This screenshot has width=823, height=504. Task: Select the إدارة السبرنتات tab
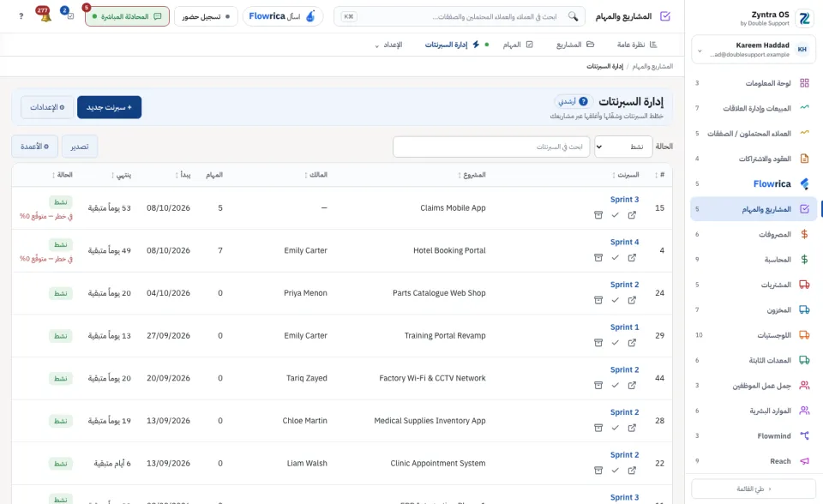(x=453, y=45)
